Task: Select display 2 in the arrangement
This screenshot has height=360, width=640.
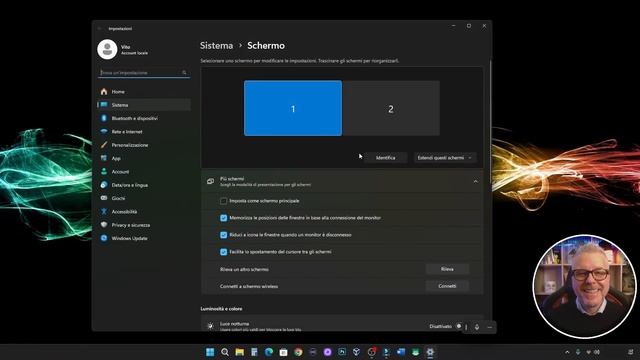Action: (391, 108)
